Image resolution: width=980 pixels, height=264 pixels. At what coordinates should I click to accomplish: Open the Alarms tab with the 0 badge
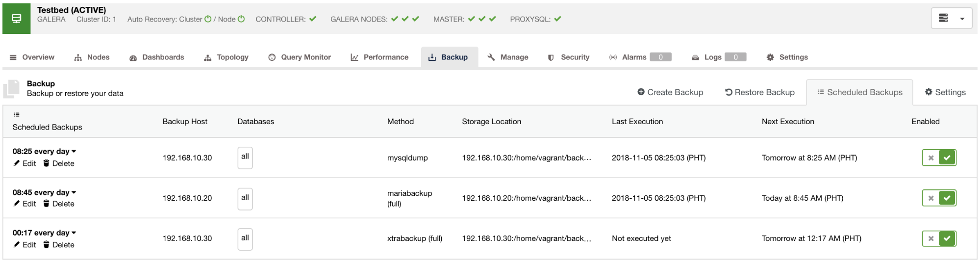[x=640, y=57]
